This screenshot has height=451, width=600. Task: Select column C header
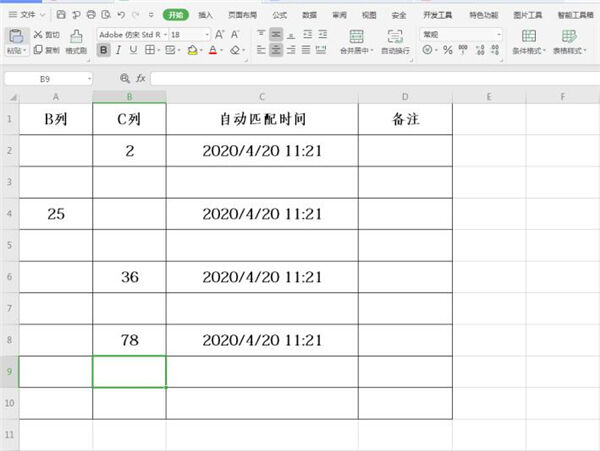click(262, 97)
